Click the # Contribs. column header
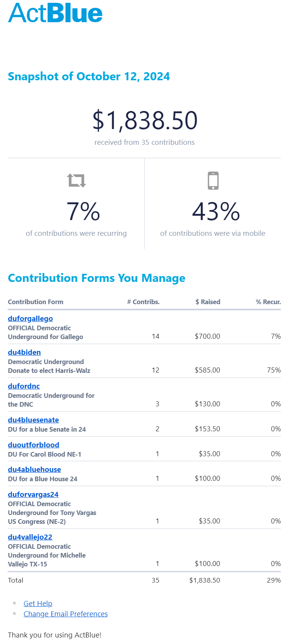 143,302
